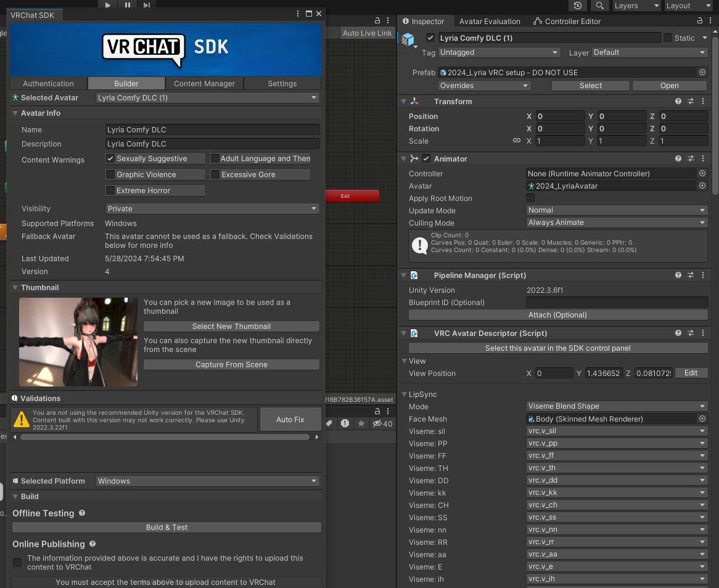Toggle the Animator component enabled checkbox
The image size is (719, 588).
426,158
